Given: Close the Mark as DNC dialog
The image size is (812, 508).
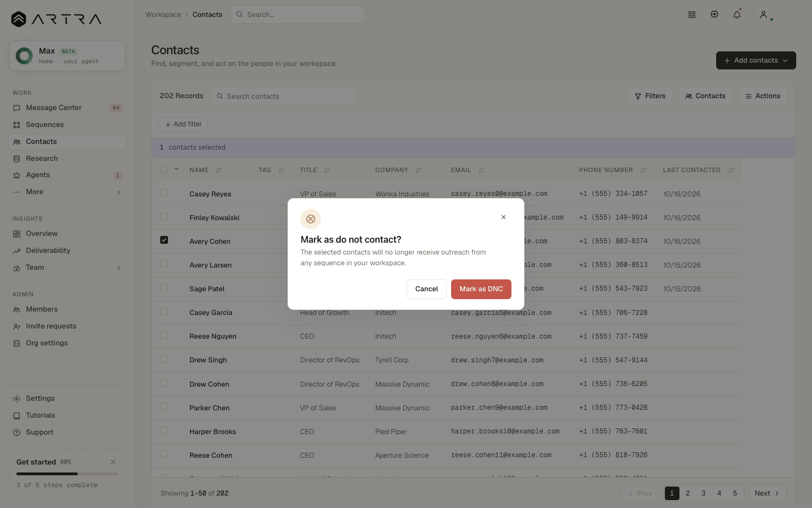Looking at the screenshot, I should [x=504, y=217].
